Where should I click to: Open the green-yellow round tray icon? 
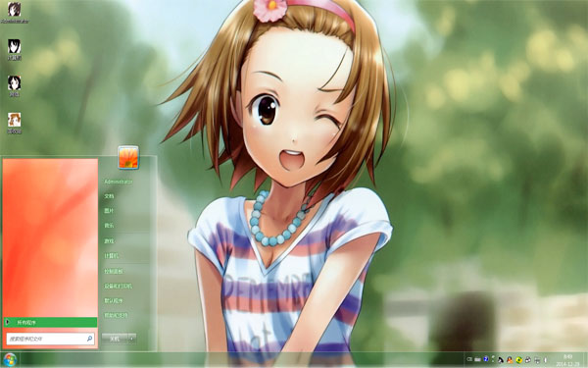[x=519, y=360]
